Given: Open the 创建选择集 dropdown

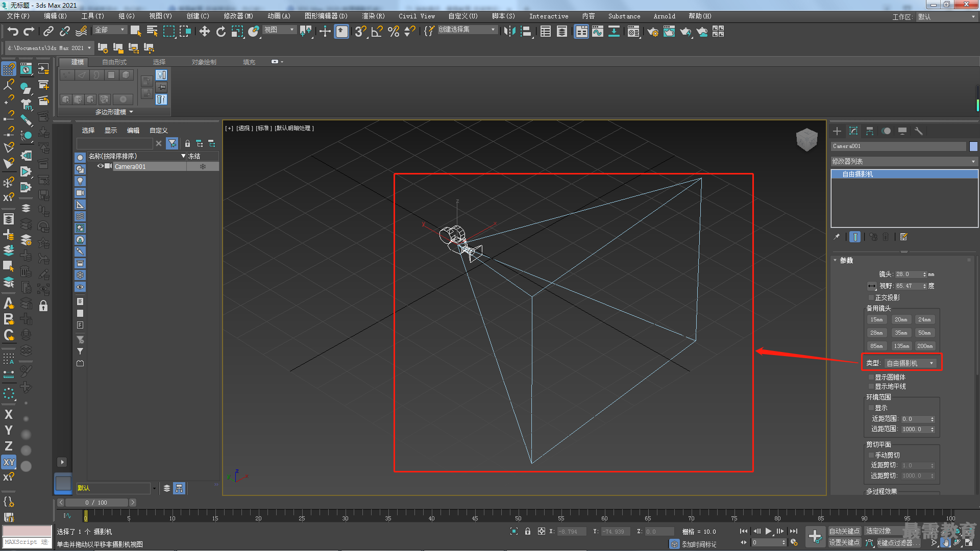Looking at the screenshot, I should point(467,30).
